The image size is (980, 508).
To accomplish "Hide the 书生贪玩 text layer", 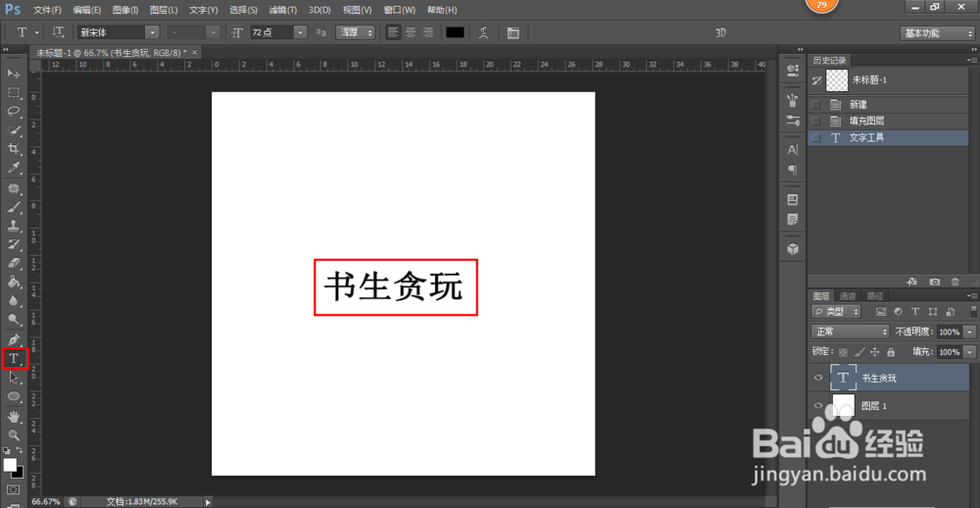I will 818,378.
